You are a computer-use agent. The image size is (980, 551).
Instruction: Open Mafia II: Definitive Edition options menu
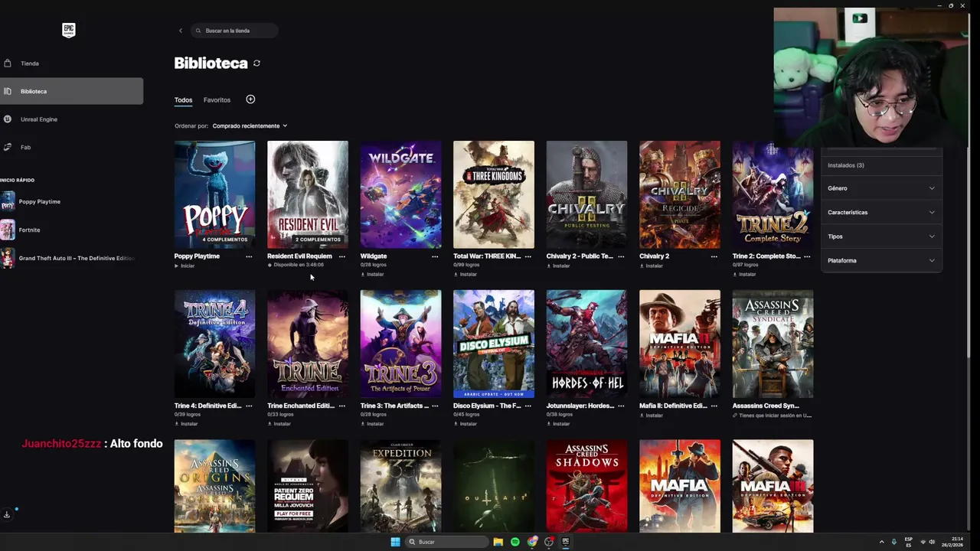coord(714,406)
